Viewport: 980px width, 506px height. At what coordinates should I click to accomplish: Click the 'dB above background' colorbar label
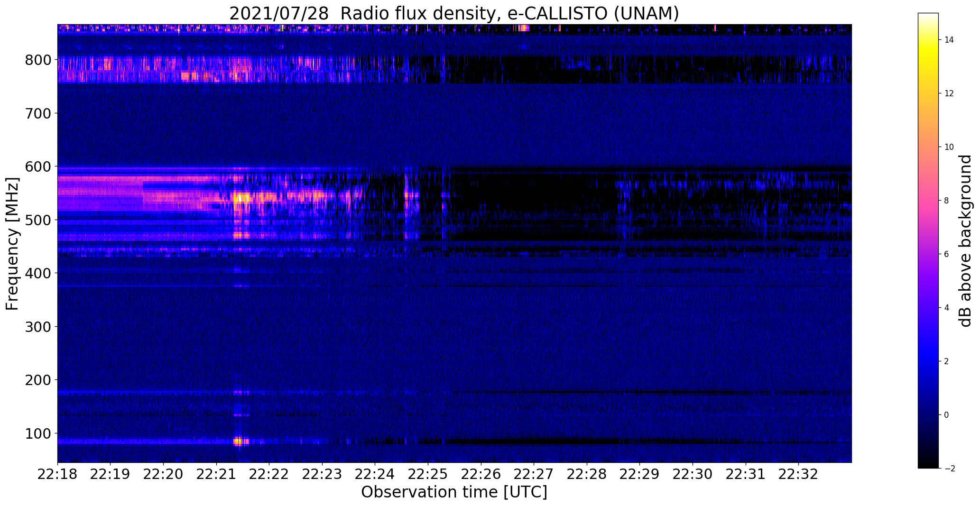pos(965,240)
